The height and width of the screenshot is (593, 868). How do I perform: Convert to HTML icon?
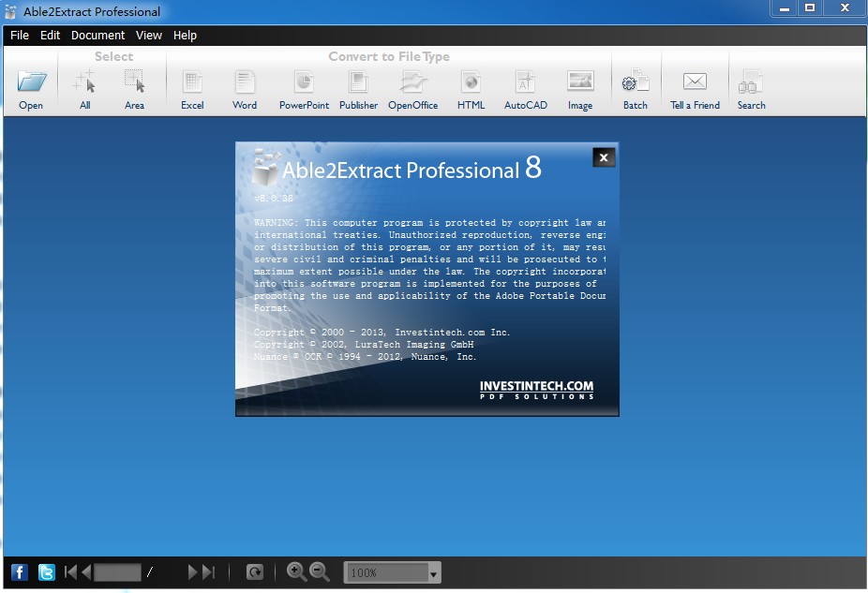[x=471, y=82]
